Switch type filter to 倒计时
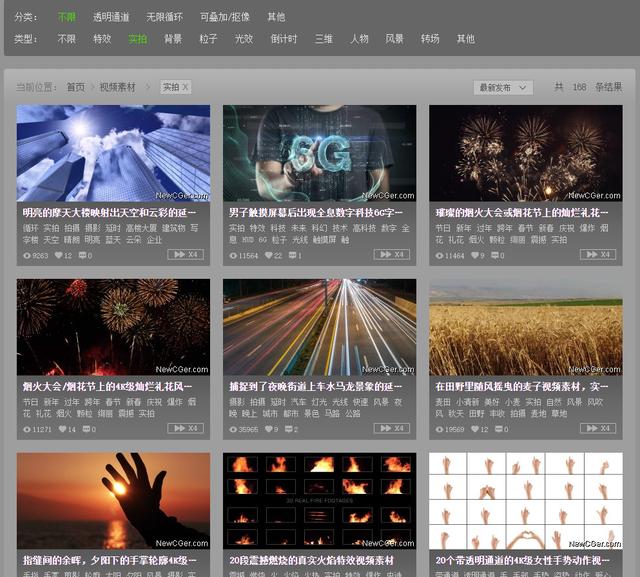Image resolution: width=640 pixels, height=577 pixels. coord(283,39)
